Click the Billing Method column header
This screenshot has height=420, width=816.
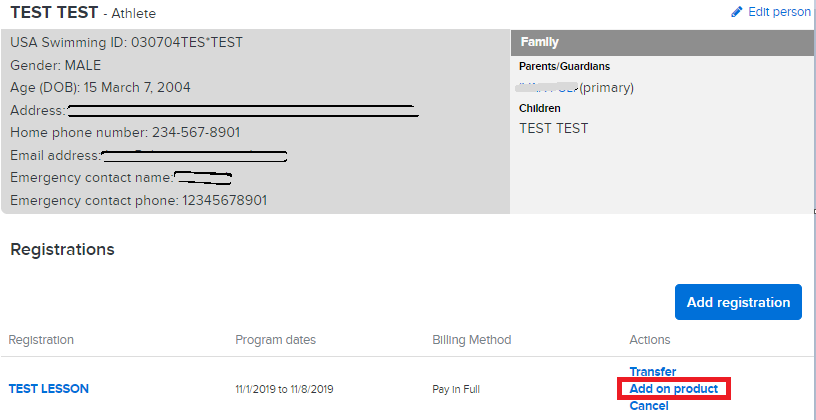tap(471, 340)
